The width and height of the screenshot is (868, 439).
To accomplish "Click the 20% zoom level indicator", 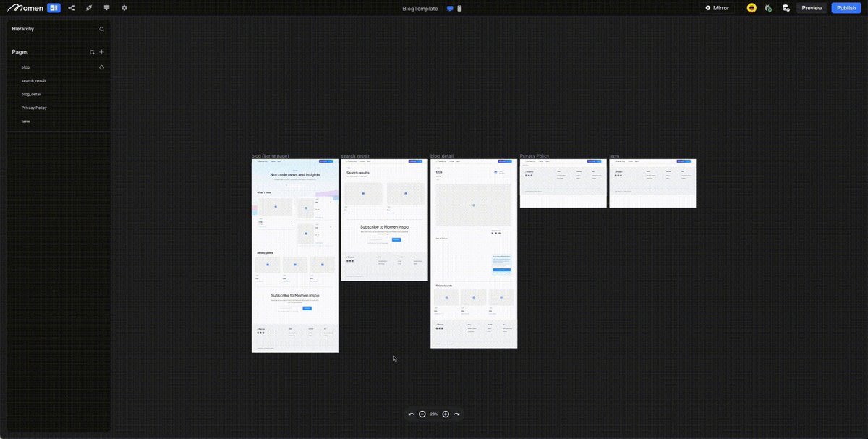I will tap(433, 414).
